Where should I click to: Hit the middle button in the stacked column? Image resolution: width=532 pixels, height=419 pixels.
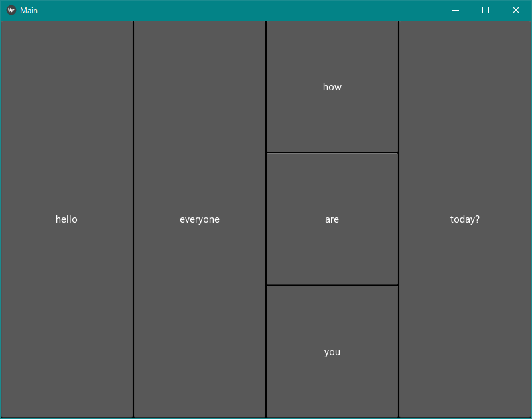pos(332,219)
